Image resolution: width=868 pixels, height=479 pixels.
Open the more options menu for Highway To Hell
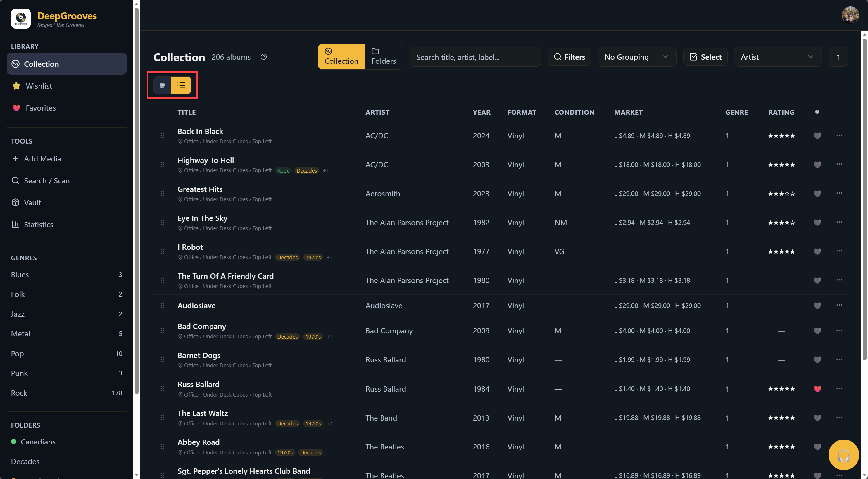[x=839, y=164]
